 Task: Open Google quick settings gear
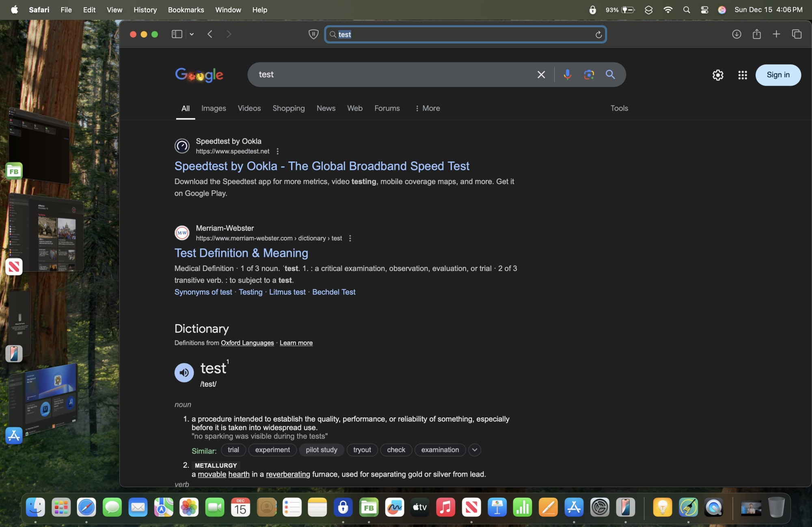pos(717,75)
